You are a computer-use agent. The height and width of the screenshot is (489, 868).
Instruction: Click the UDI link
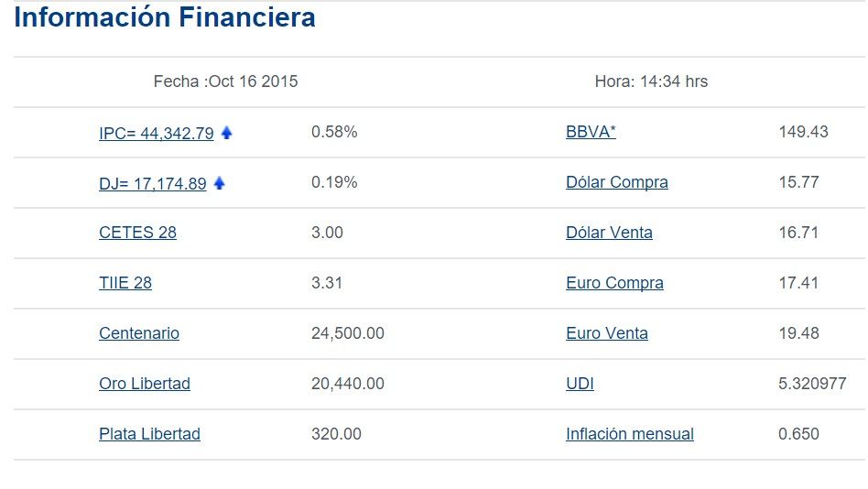click(x=580, y=384)
